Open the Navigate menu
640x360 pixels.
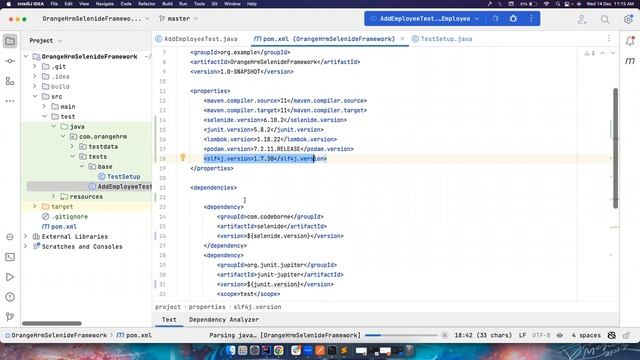click(x=104, y=4)
